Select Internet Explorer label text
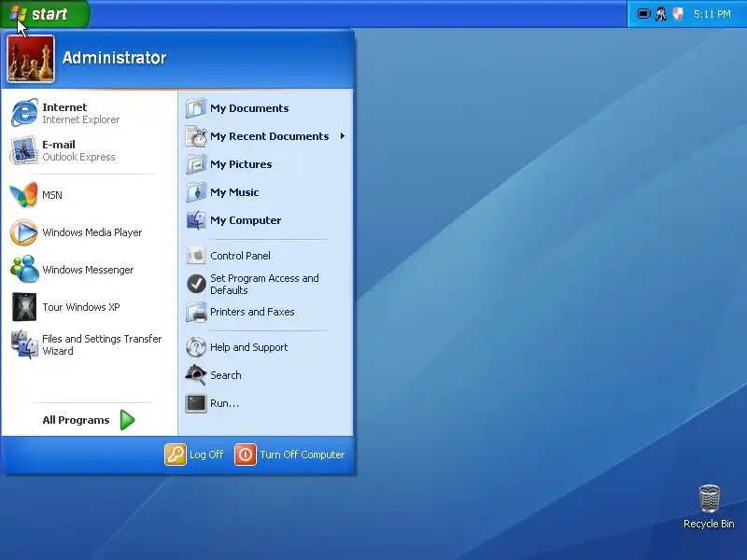This screenshot has width=747, height=560. 81,119
